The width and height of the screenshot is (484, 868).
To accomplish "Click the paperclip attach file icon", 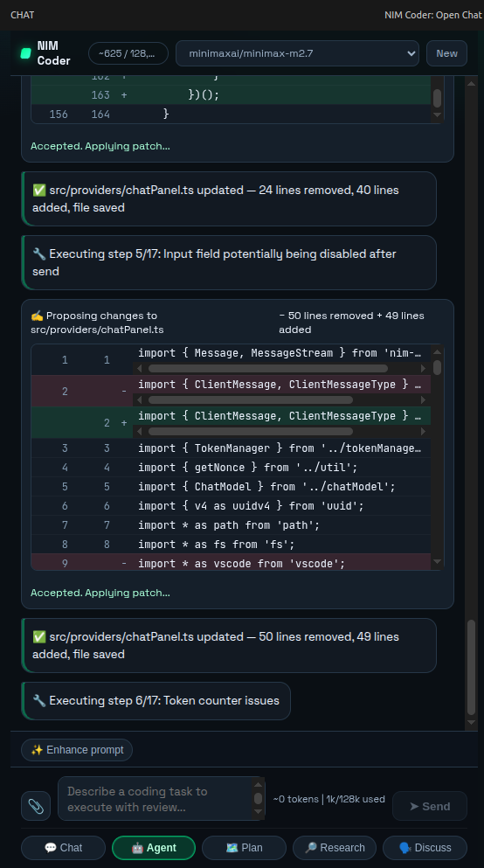I will [x=36, y=806].
